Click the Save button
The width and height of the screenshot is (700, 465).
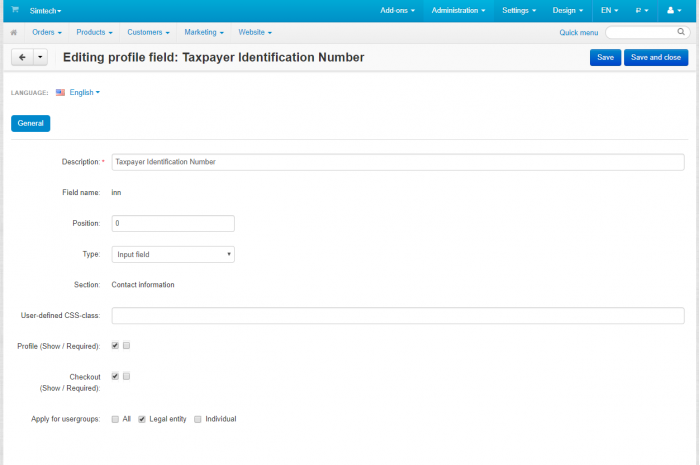(605, 58)
